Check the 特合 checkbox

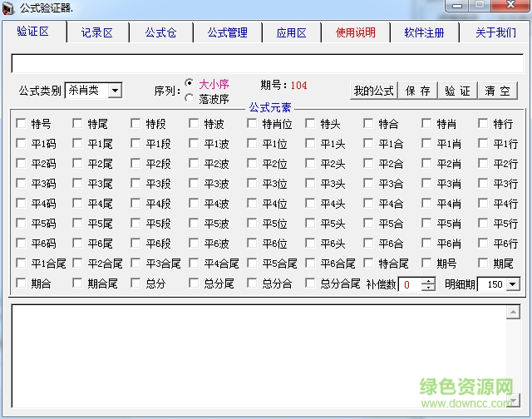[x=368, y=124]
